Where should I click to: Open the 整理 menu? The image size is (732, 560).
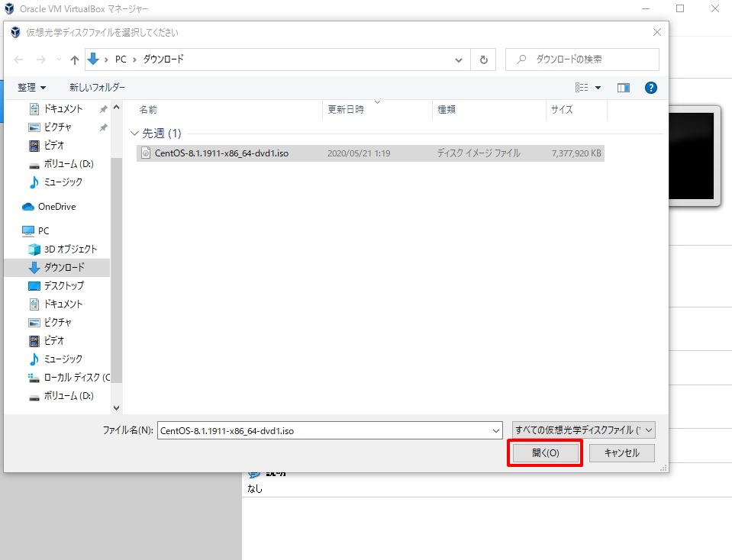tap(32, 87)
